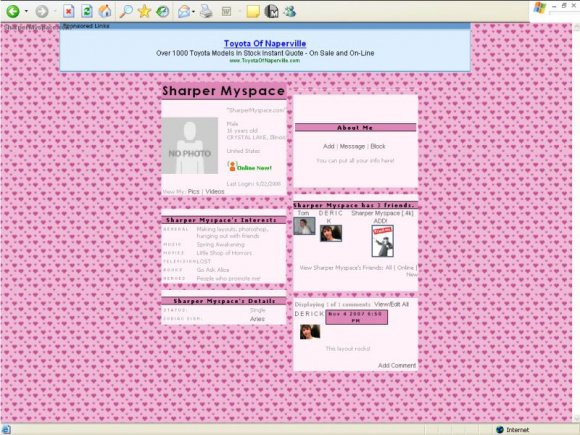Click DERICK's avatar in the comments section
Viewport: 580px width, 435px height.
coord(310,332)
